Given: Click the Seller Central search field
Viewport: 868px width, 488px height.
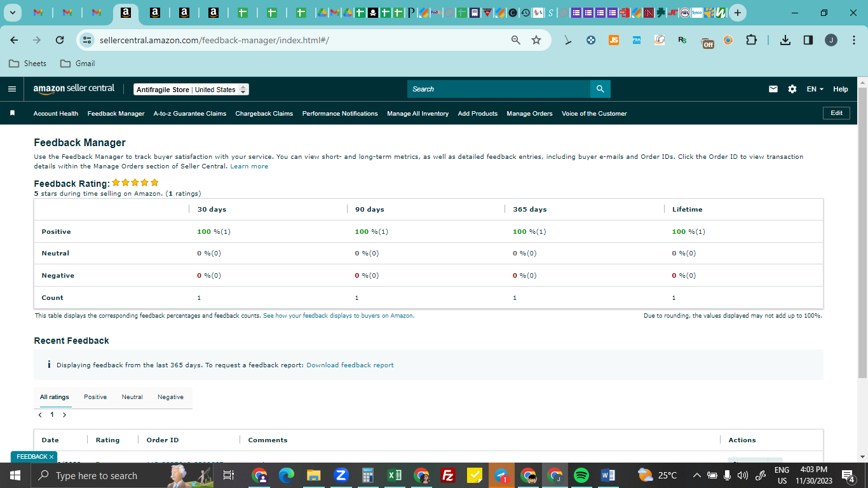Looking at the screenshot, I should (x=499, y=89).
